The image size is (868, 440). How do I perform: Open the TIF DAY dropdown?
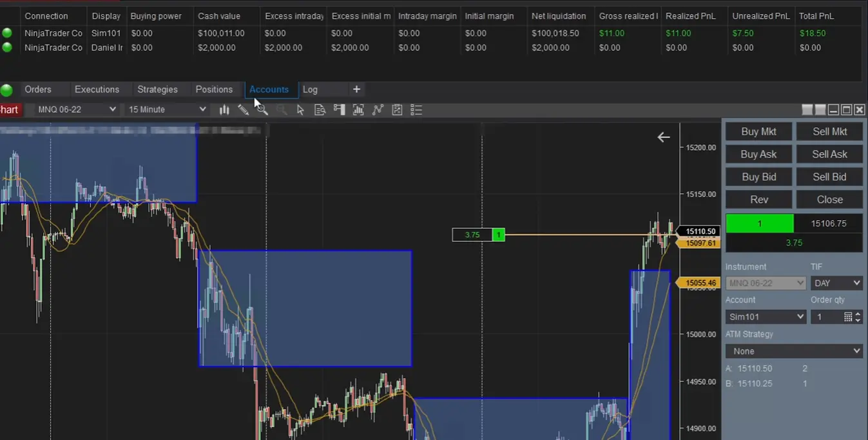pos(836,283)
